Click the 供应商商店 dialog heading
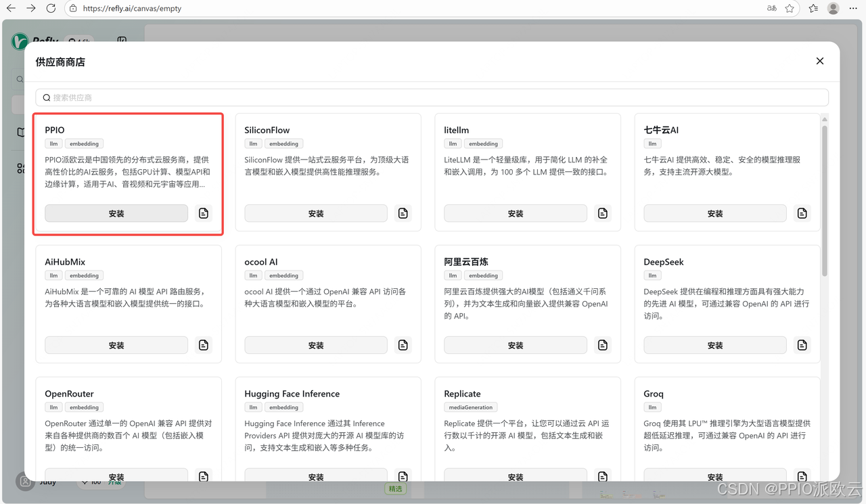This screenshot has width=866, height=504. [60, 62]
